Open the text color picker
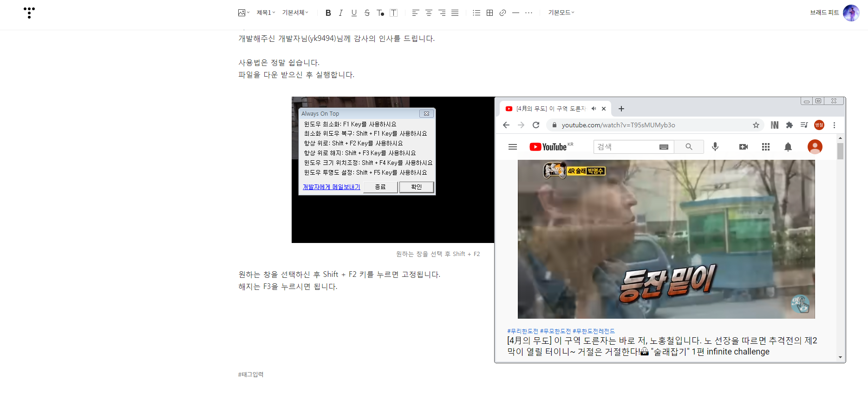 380,13
